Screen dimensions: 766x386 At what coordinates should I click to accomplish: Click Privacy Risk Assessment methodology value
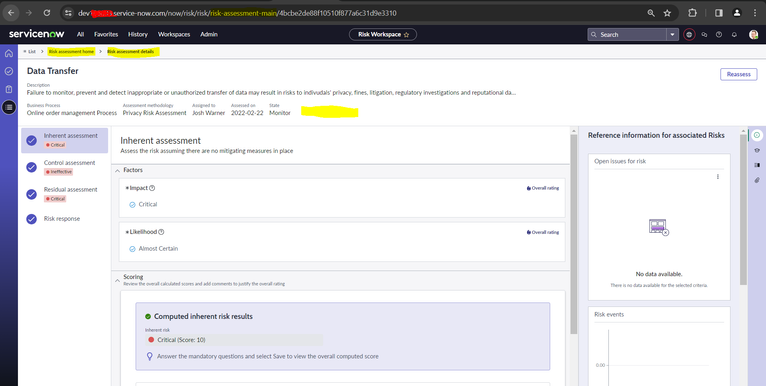click(154, 113)
